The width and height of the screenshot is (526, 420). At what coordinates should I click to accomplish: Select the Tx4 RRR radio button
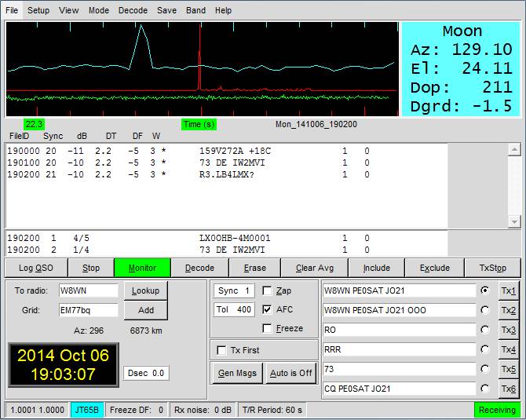[484, 349]
